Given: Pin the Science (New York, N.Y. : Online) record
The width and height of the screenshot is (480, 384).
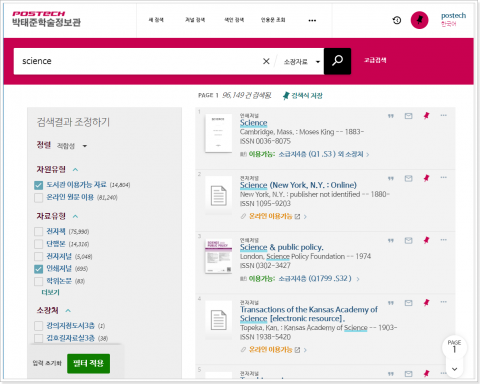Looking at the screenshot, I should 426,178.
